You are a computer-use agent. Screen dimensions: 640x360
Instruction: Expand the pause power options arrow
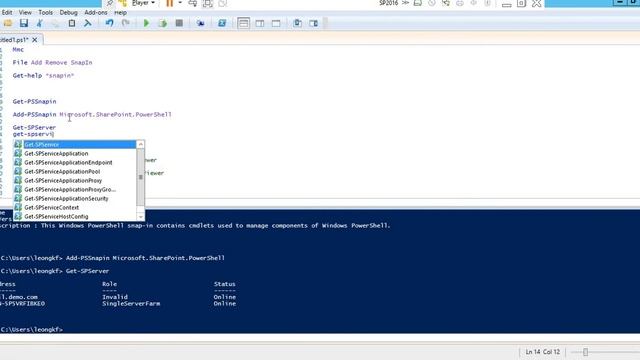pos(180,3)
